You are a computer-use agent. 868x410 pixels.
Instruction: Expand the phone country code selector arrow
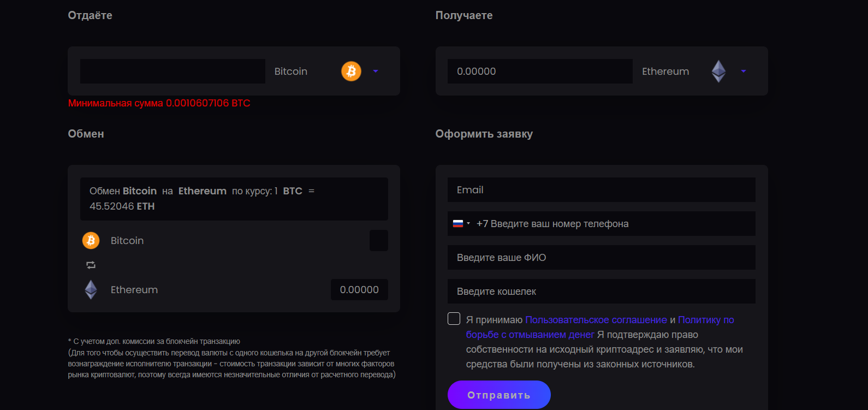(468, 223)
